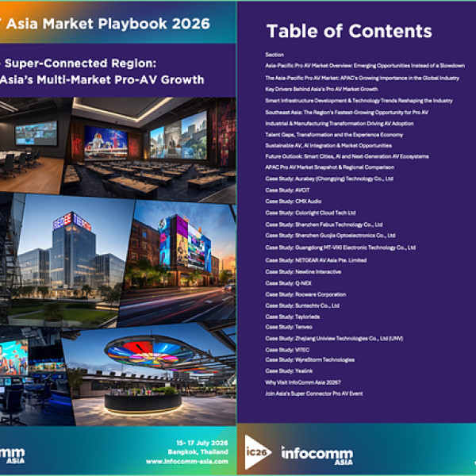Click '15- 17 July 2026' date text
The width and height of the screenshot is (476, 476).
(x=202, y=443)
